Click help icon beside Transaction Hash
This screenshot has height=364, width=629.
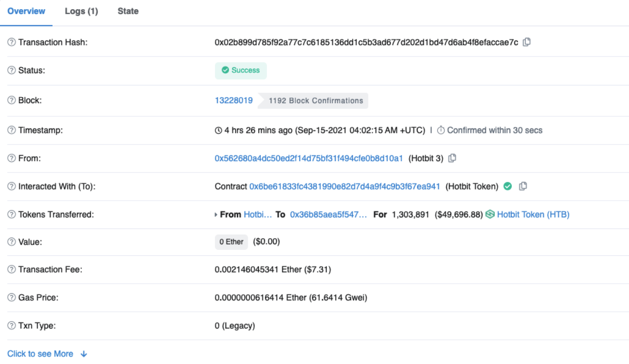11,42
